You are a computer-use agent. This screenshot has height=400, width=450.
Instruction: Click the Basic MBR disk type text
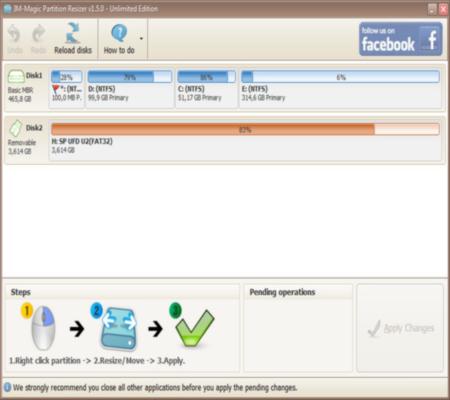pyautogui.click(x=20, y=90)
